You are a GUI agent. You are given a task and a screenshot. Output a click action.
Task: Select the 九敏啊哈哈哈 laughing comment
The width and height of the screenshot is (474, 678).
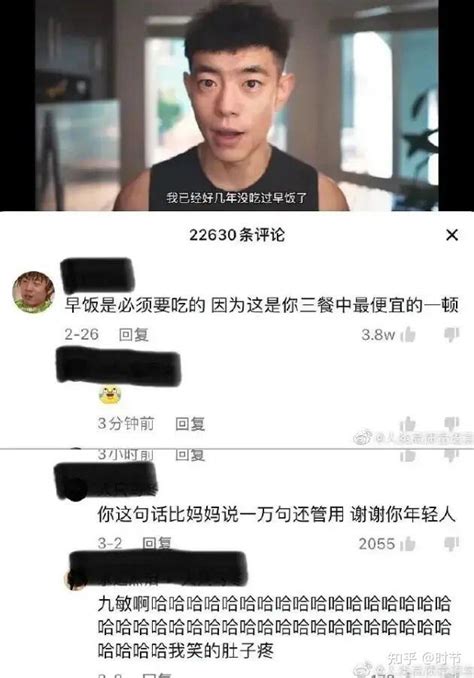click(274, 627)
